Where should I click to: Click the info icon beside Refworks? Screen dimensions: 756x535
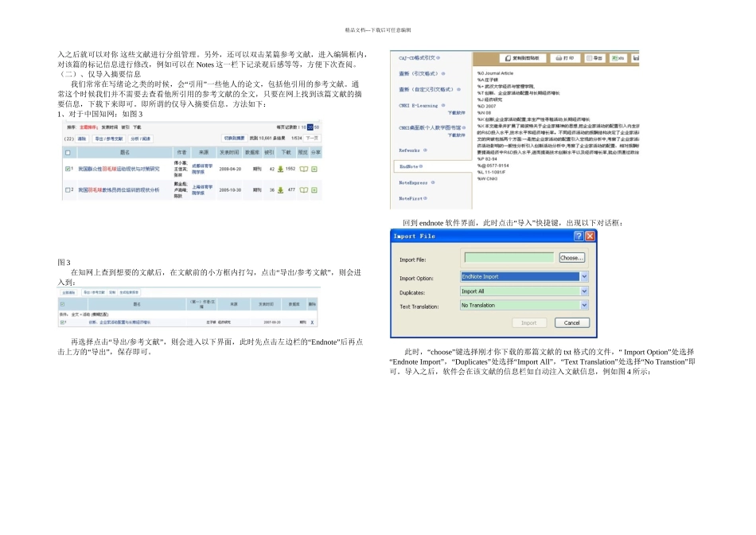coord(425,150)
